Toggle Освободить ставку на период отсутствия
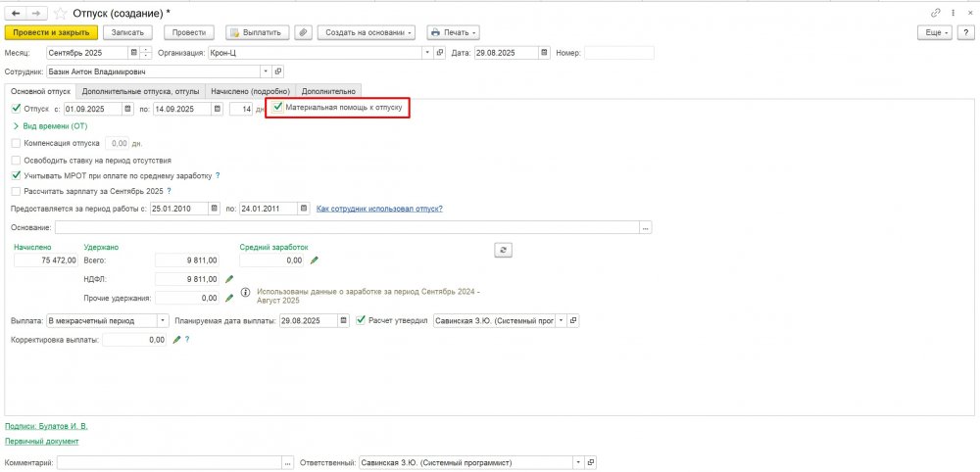 click(16, 160)
